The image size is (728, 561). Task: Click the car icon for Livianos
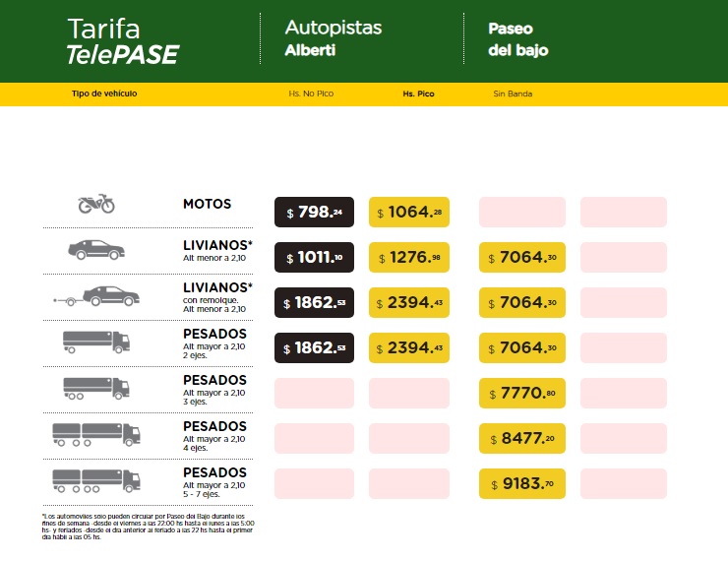(95, 250)
